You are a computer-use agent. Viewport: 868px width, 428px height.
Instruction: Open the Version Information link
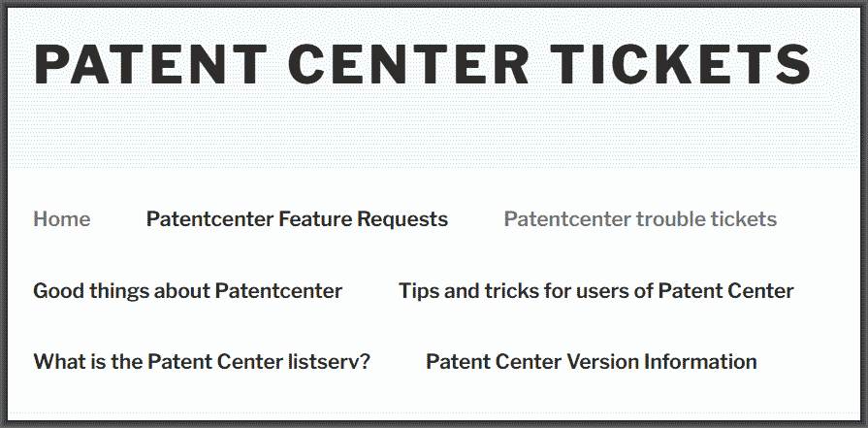(591, 362)
